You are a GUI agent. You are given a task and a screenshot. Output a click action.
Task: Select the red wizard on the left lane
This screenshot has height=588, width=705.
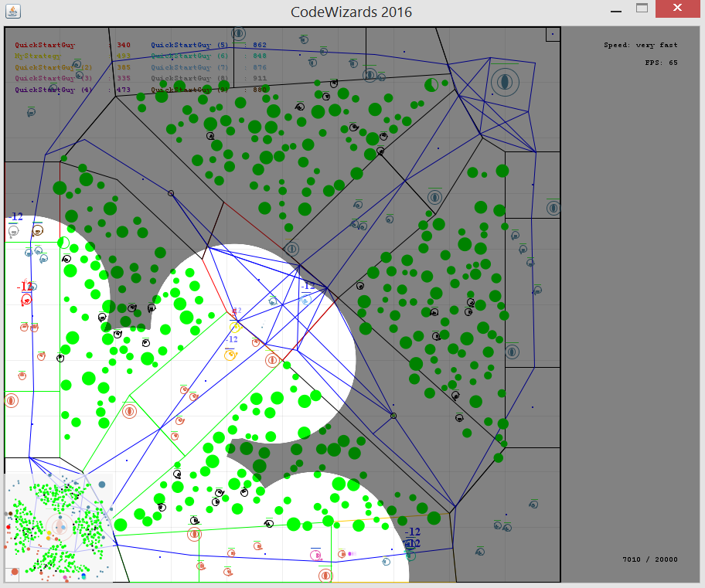(26, 299)
